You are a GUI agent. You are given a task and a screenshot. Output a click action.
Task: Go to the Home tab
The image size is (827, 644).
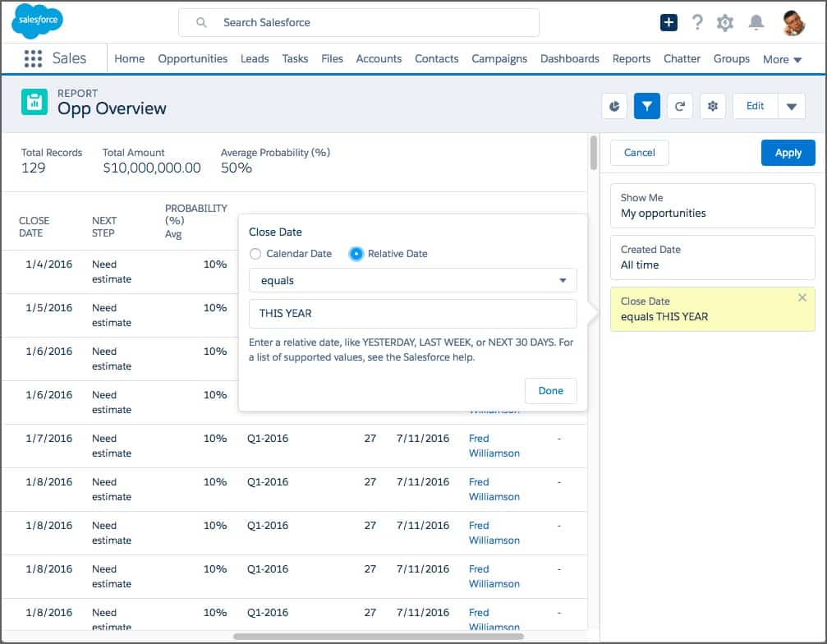click(x=129, y=58)
